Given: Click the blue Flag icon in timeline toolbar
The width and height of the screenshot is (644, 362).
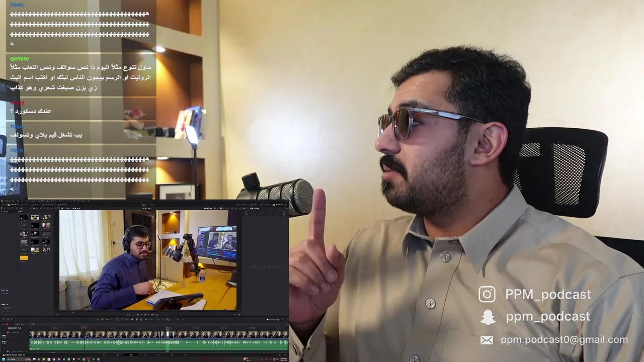Looking at the screenshot, I should [x=146, y=319].
